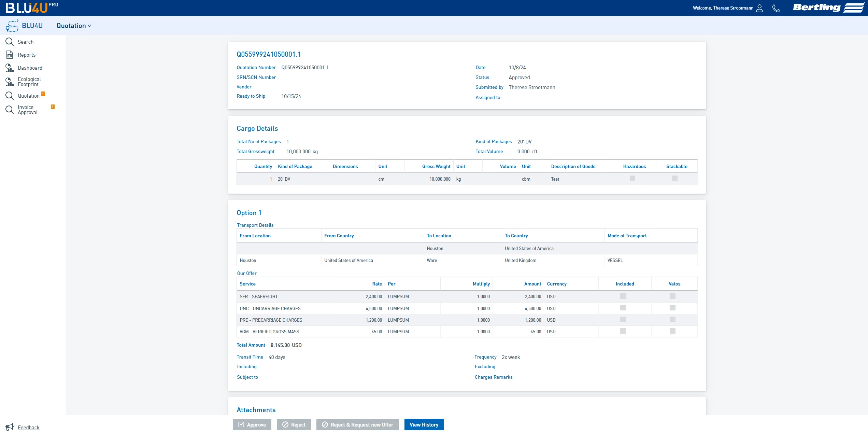The width and height of the screenshot is (868, 432).
Task: Click the Dashboard chart icon
Action: [x=10, y=68]
